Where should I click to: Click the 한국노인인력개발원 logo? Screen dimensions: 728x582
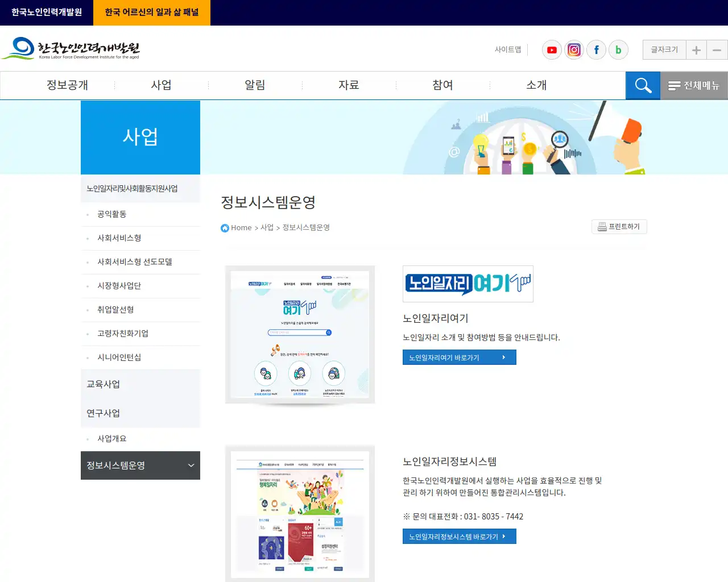tap(71, 49)
